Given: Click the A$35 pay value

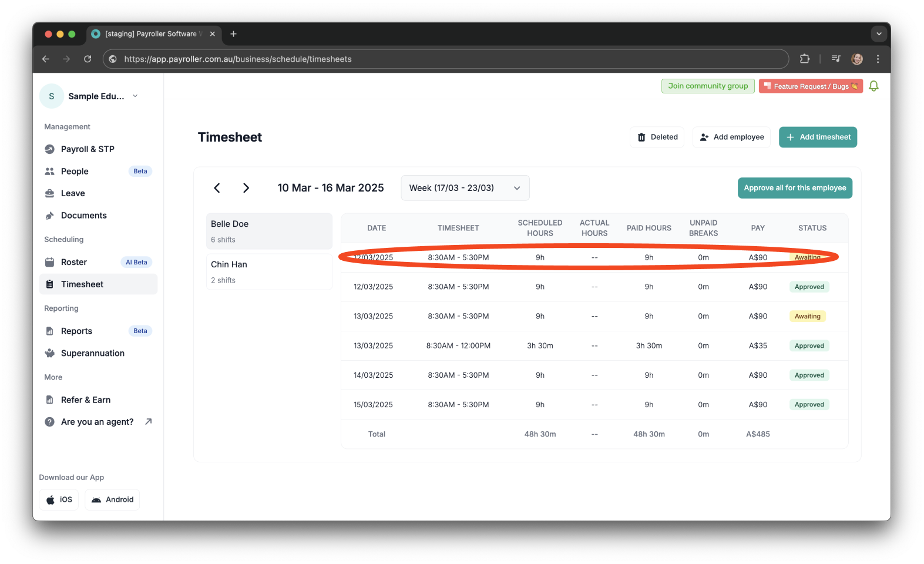Looking at the screenshot, I should (x=758, y=345).
